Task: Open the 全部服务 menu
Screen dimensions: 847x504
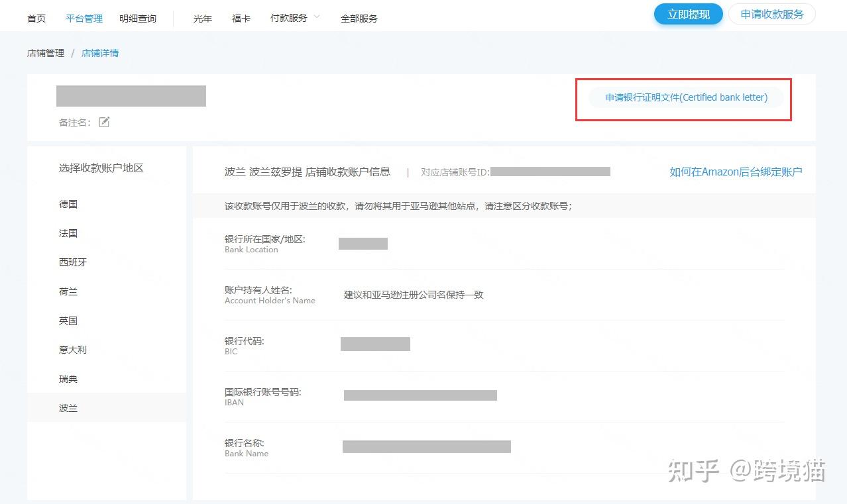Action: click(x=359, y=19)
